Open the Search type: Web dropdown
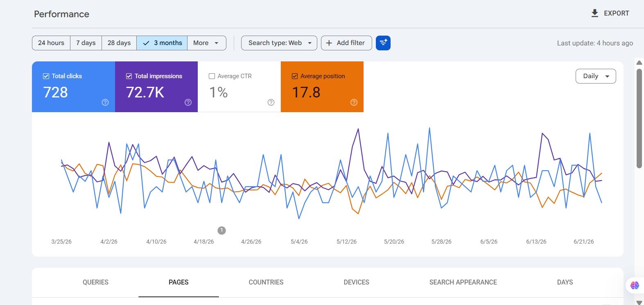The height and width of the screenshot is (305, 644). pos(279,43)
